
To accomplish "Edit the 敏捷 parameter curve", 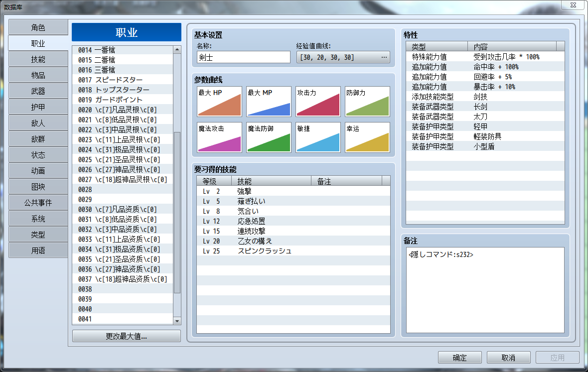I will (318, 138).
